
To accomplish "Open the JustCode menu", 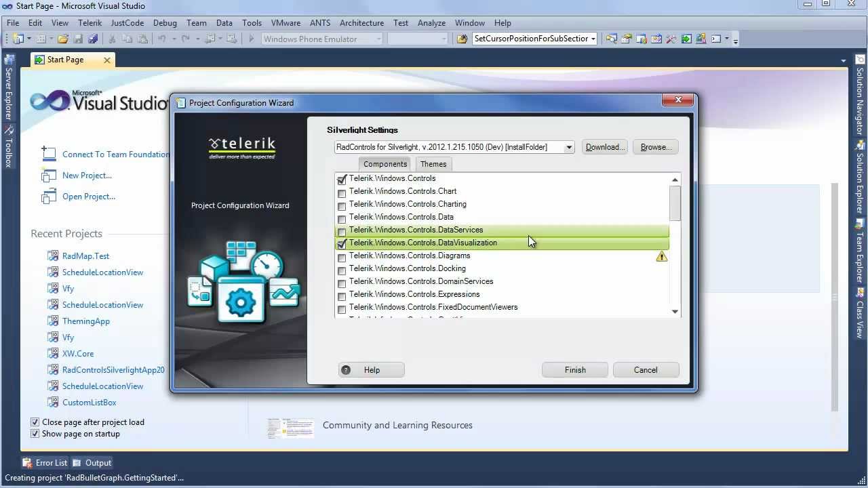I will [127, 22].
